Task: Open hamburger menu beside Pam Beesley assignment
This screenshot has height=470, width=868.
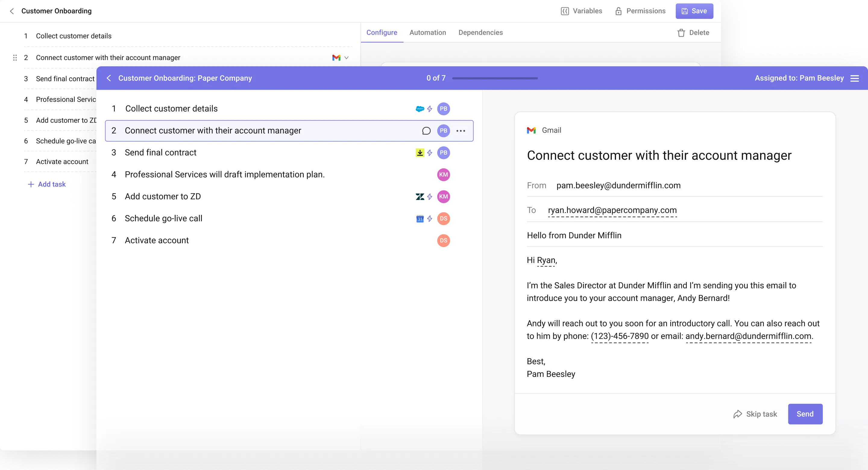Action: 854,78
